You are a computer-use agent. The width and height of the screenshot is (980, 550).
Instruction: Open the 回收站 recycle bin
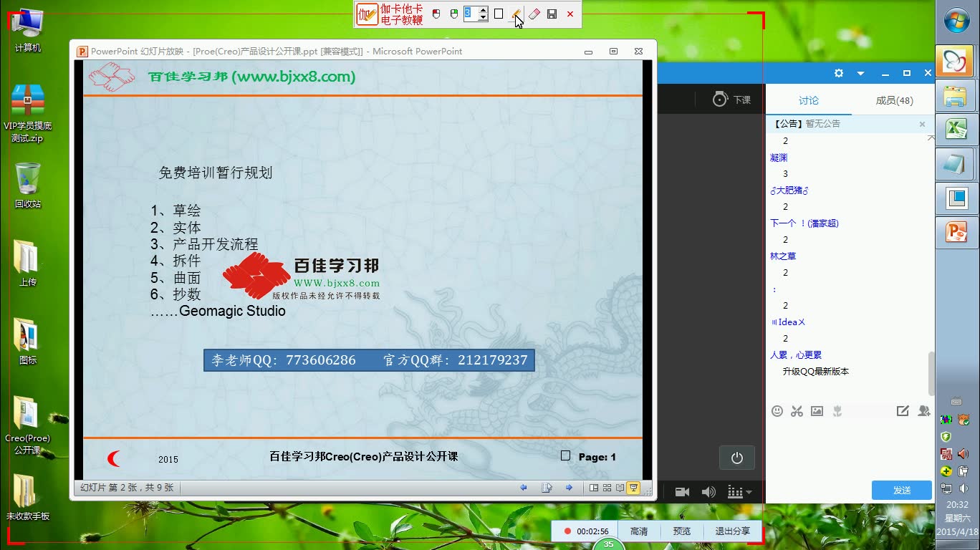[28, 185]
